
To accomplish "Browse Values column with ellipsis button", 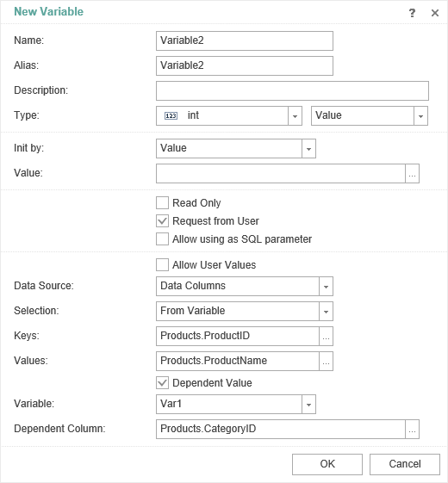I will coord(326,361).
